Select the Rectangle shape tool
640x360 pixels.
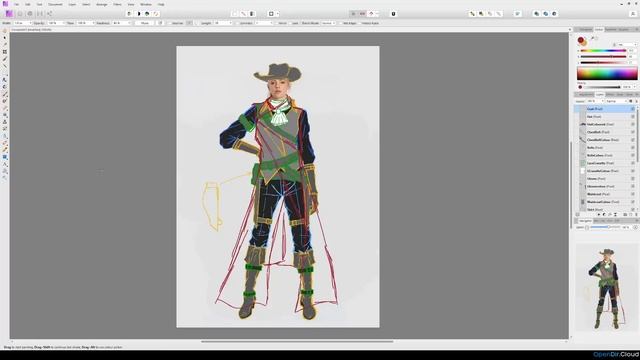(5, 157)
